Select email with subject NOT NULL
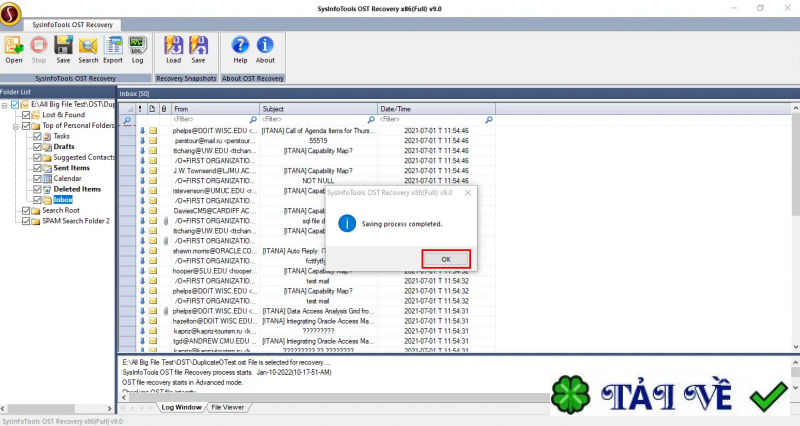This screenshot has height=426, width=800. 307,181
